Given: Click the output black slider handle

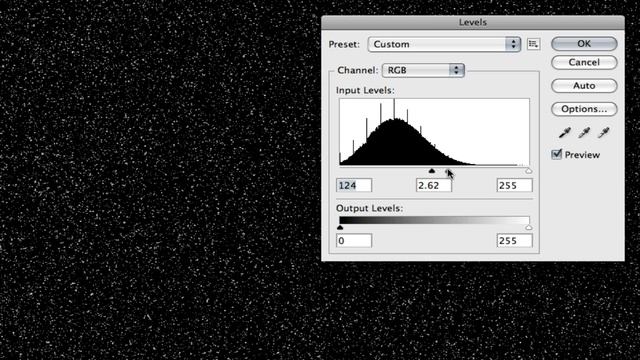Looking at the screenshot, I should (x=340, y=227).
